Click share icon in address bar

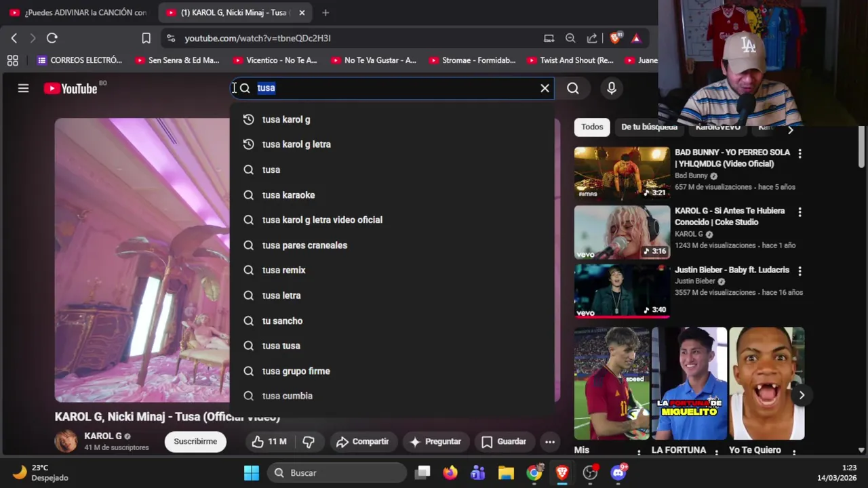592,39
